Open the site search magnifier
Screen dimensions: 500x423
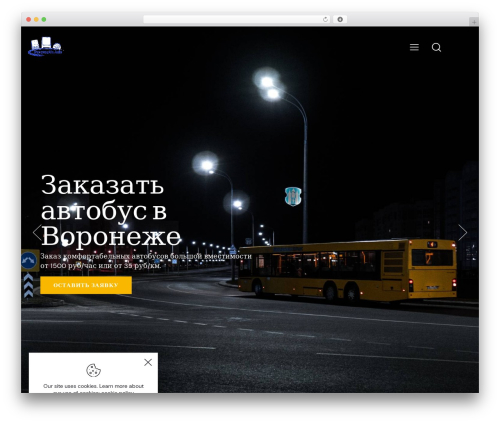(436, 47)
